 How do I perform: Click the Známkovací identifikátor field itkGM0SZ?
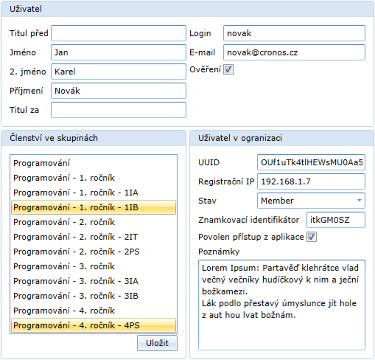click(336, 220)
